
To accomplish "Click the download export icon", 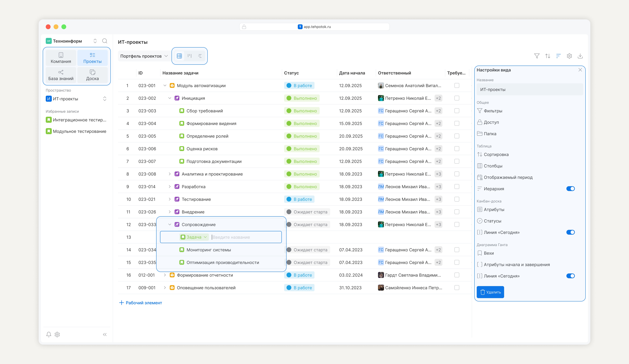I will [x=580, y=56].
